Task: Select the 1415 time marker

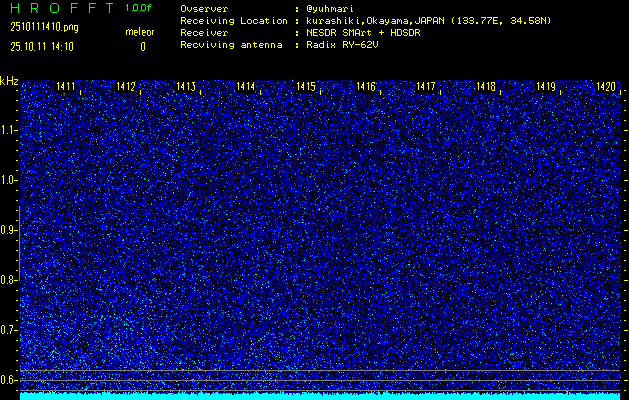Action: pos(306,87)
